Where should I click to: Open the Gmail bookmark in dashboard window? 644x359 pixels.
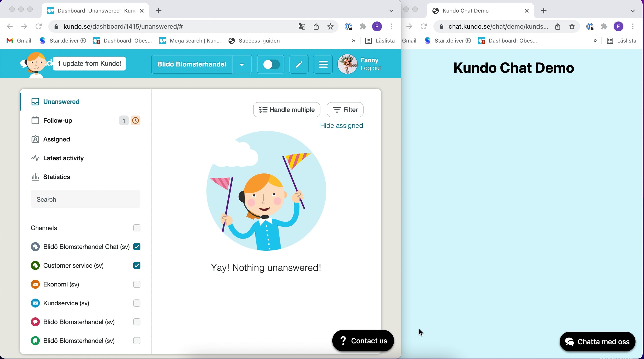pos(19,41)
